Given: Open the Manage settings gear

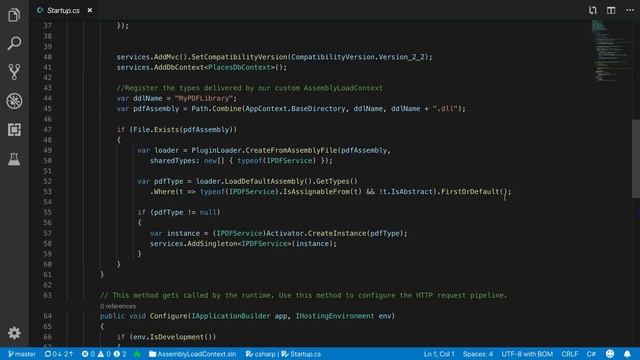Looking at the screenshot, I should tap(14, 333).
